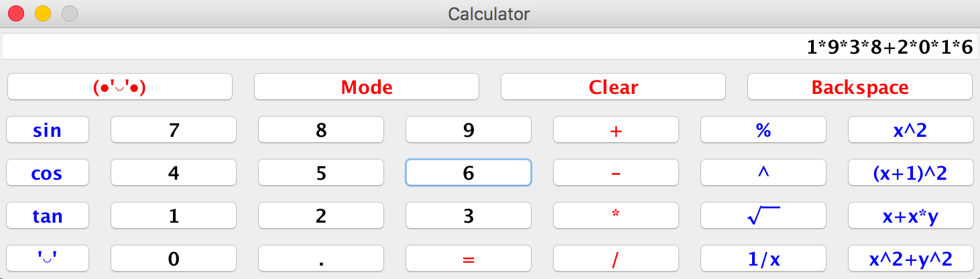The width and height of the screenshot is (980, 279).
Task: Click the caret power operator button
Action: 763,173
